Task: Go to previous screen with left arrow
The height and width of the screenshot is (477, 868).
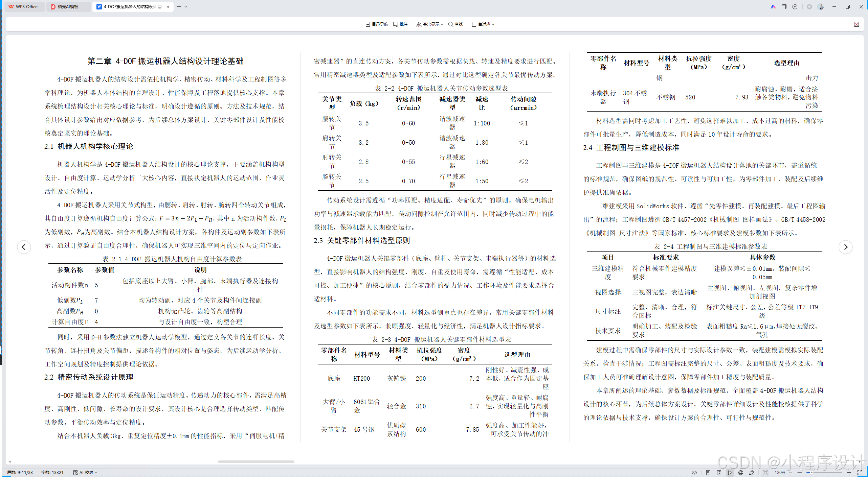Action: [x=24, y=247]
